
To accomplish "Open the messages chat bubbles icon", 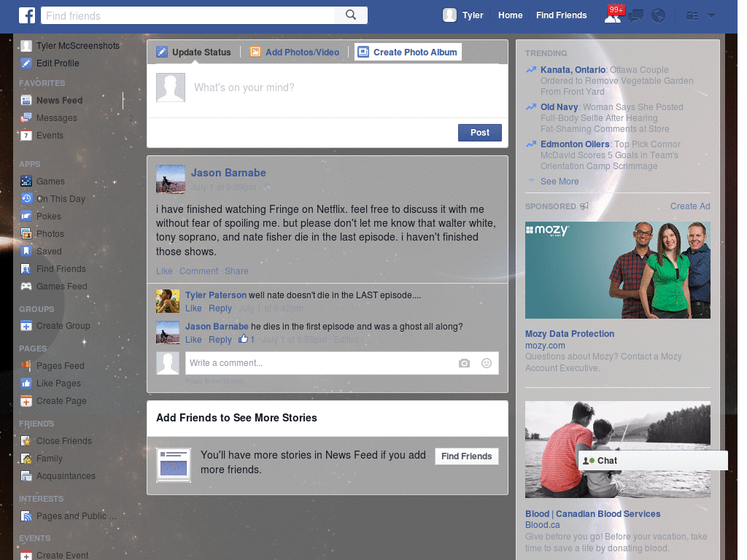I will tap(635, 16).
